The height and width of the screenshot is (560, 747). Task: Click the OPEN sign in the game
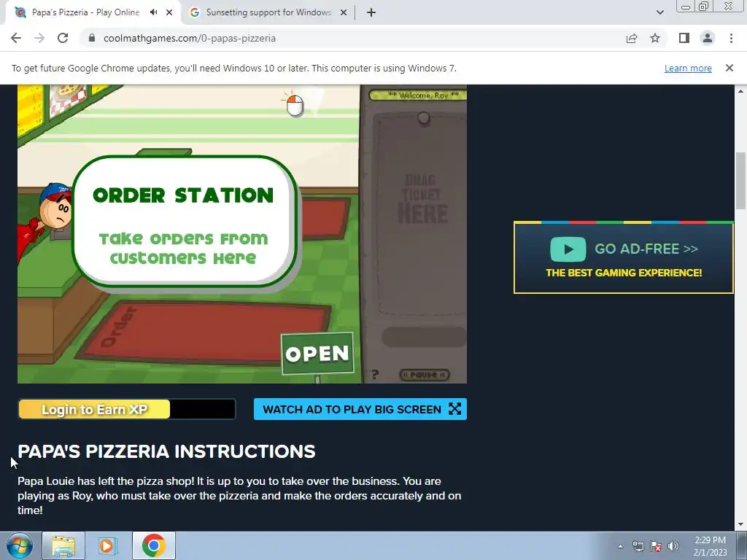317,354
